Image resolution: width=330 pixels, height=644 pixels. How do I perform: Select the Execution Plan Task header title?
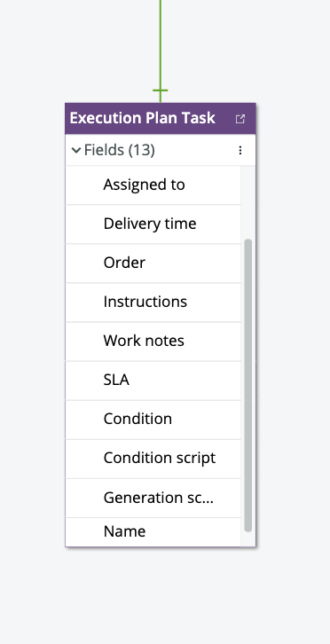click(142, 118)
